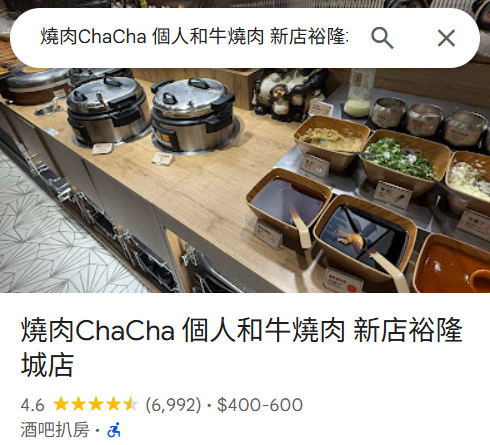Select the fourth yellow rating star
Image resolution: width=490 pixels, height=445 pixels.
113,404
